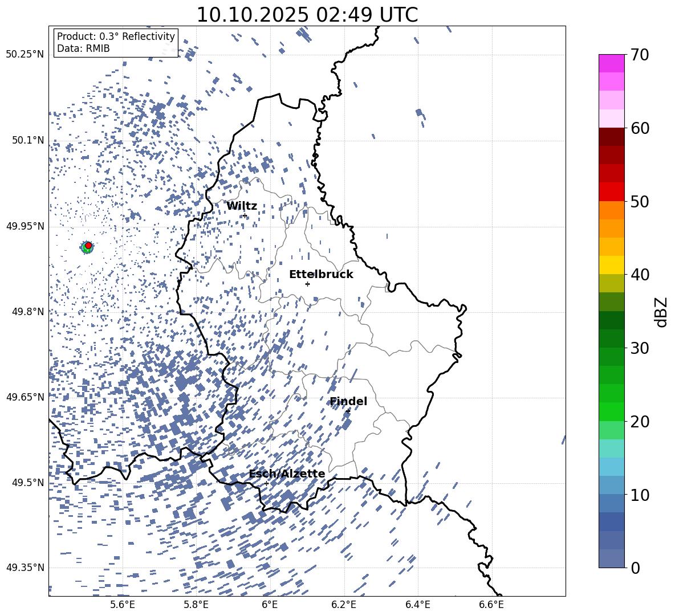This screenshot has width=675, height=616.
Task: Click the colorbar tick label 70
Action: (640, 55)
